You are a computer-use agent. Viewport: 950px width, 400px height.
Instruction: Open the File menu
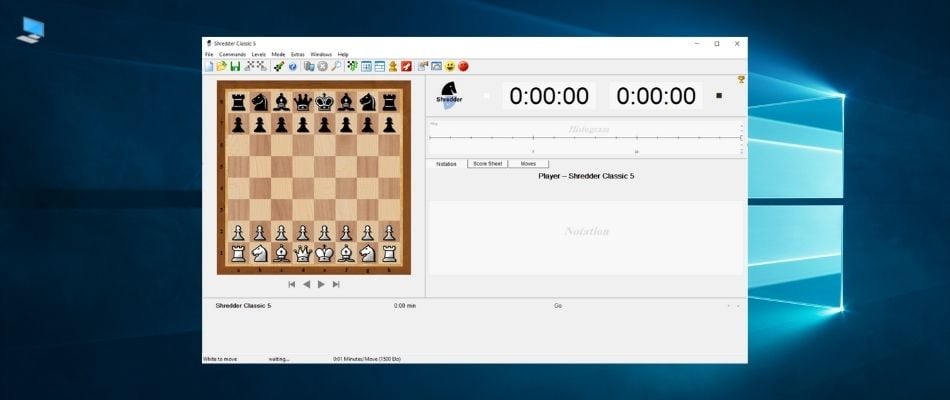coord(209,55)
